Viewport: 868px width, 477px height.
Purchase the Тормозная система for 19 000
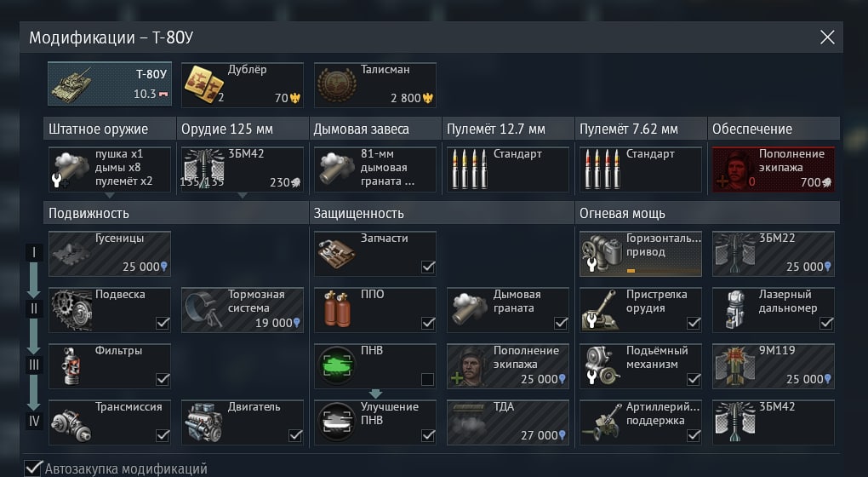243,310
